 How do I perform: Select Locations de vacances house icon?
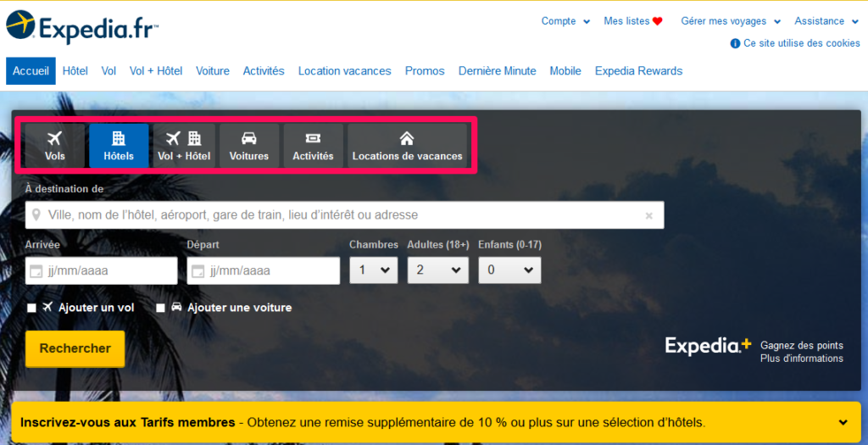point(407,139)
